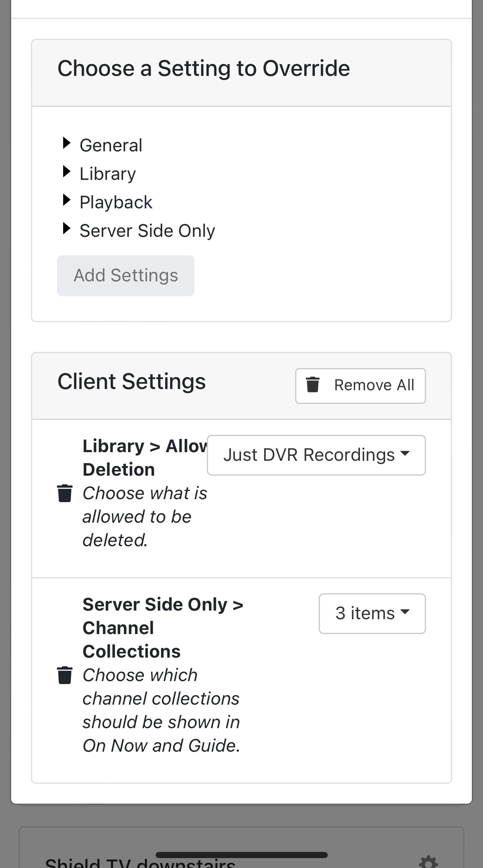483x868 pixels.
Task: Remove the Channel Collections override via trash icon
Action: tap(65, 675)
